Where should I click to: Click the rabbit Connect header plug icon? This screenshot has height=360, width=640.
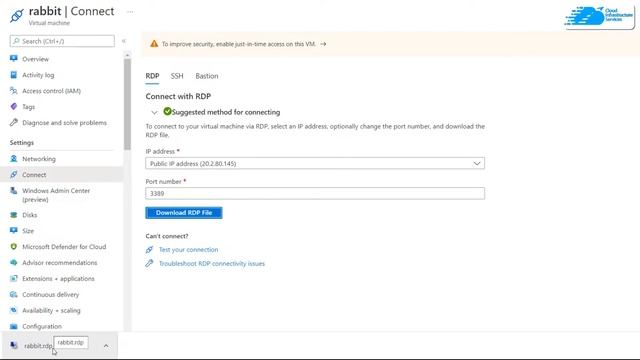[x=17, y=16]
